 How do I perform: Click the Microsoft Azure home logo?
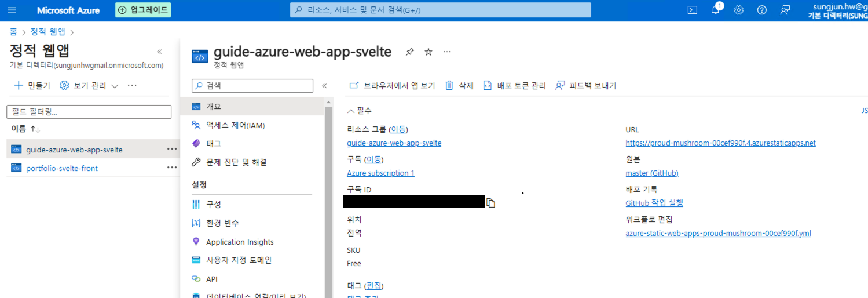coord(68,10)
